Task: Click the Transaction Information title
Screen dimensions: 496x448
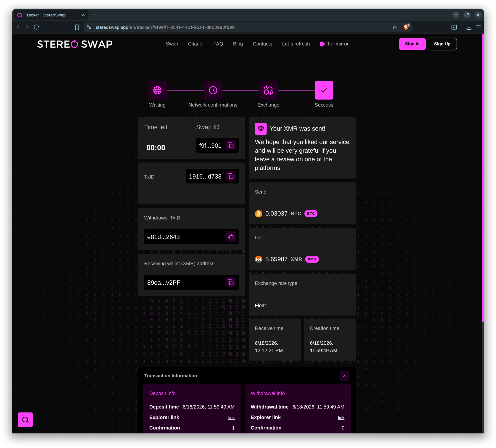Action: (x=171, y=376)
